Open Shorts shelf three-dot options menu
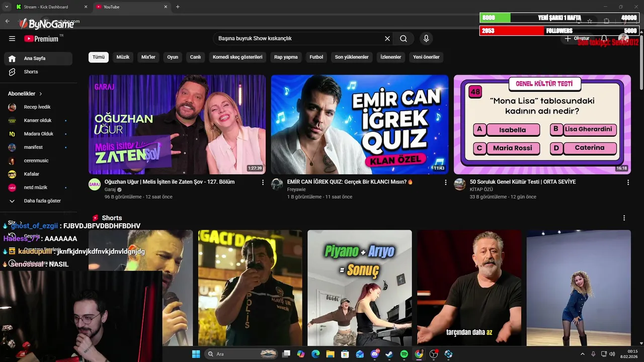 (x=624, y=218)
